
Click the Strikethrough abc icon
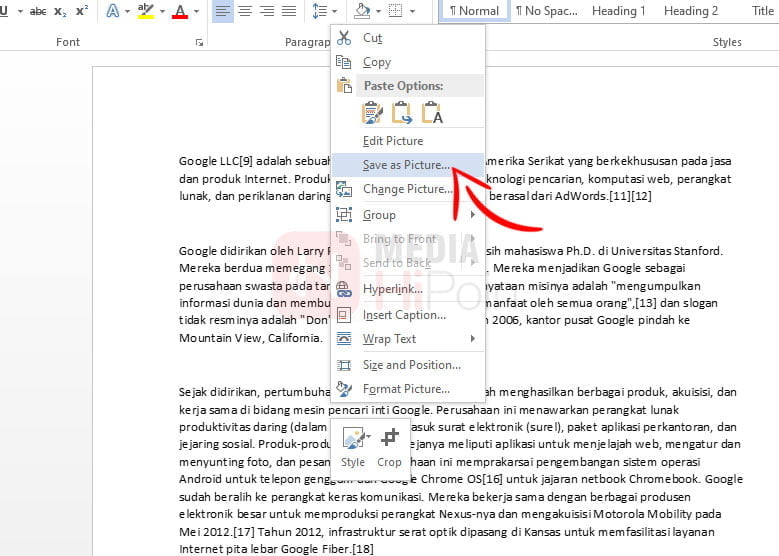(x=38, y=11)
